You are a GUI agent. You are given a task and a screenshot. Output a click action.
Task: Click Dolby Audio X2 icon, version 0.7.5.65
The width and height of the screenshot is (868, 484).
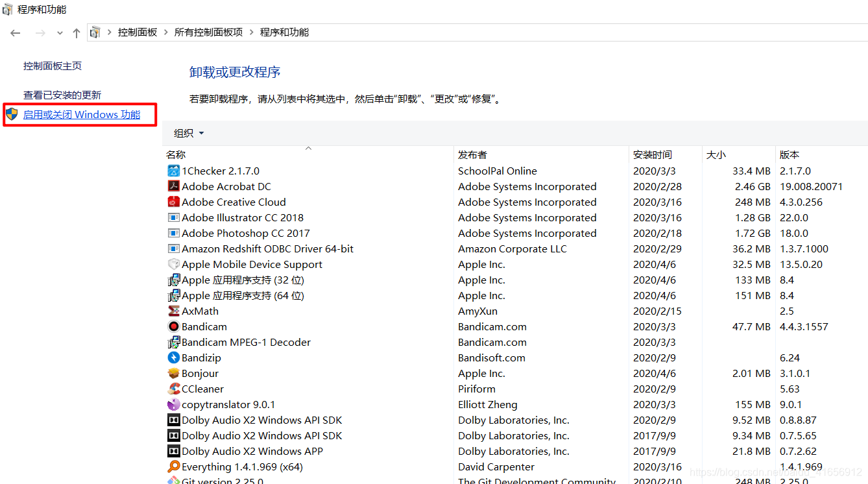pos(173,435)
